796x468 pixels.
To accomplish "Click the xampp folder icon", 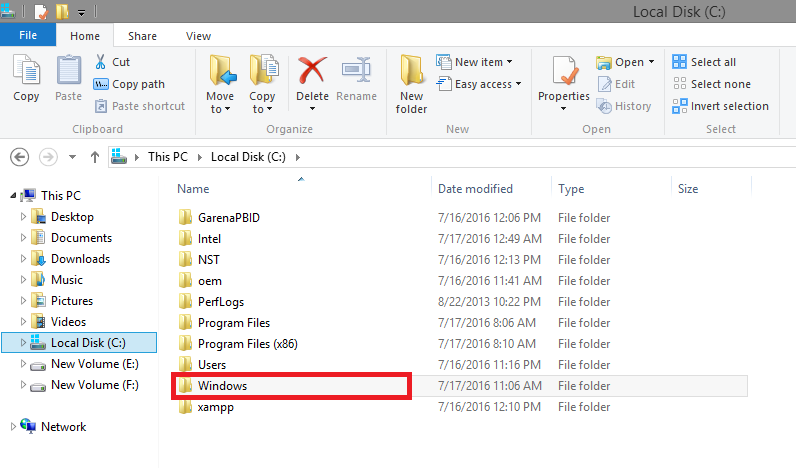I will click(x=185, y=407).
